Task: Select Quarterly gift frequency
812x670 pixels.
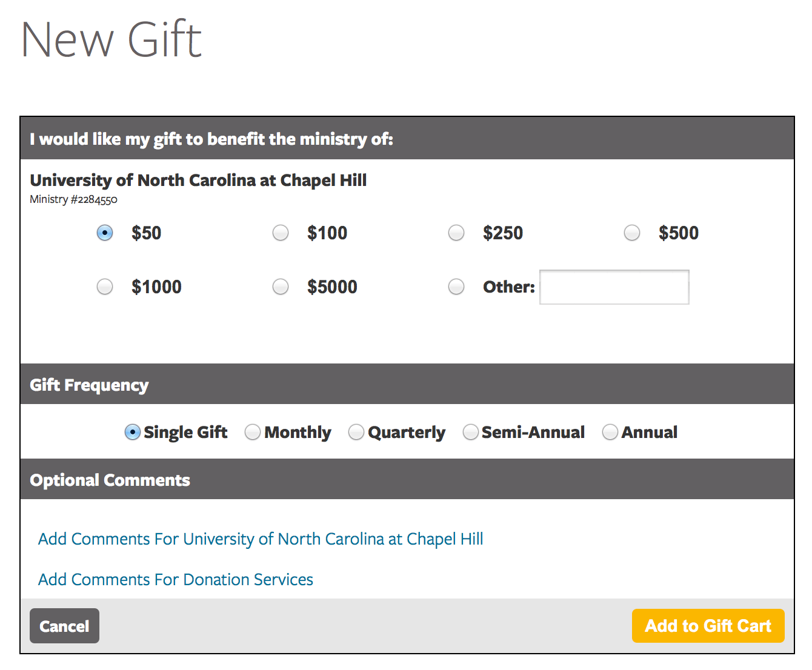Action: [356, 432]
